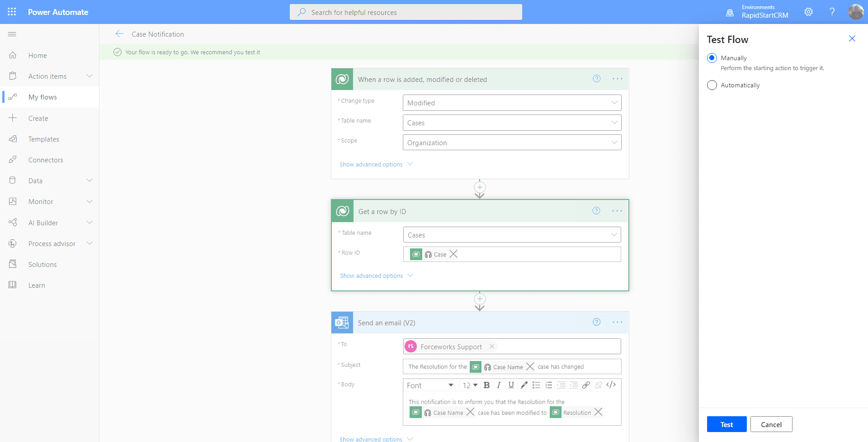This screenshot has height=442, width=868.
Task: Open Power Automate settings gear
Action: 809,12
